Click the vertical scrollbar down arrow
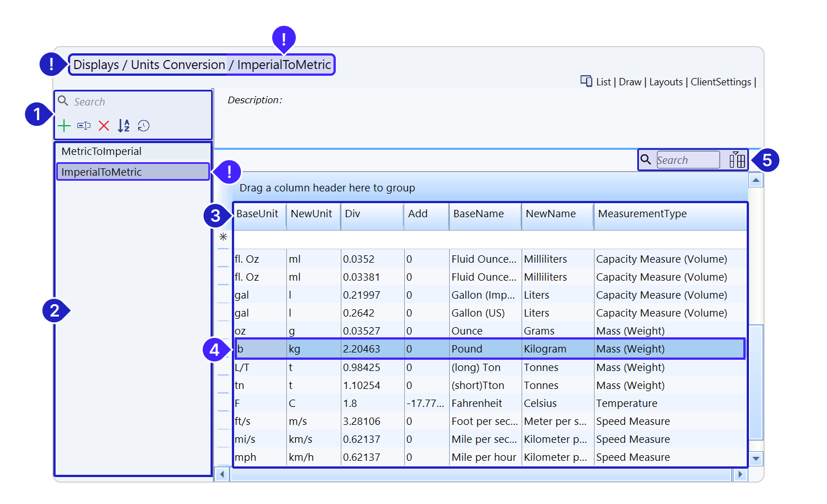 pyautogui.click(x=756, y=459)
